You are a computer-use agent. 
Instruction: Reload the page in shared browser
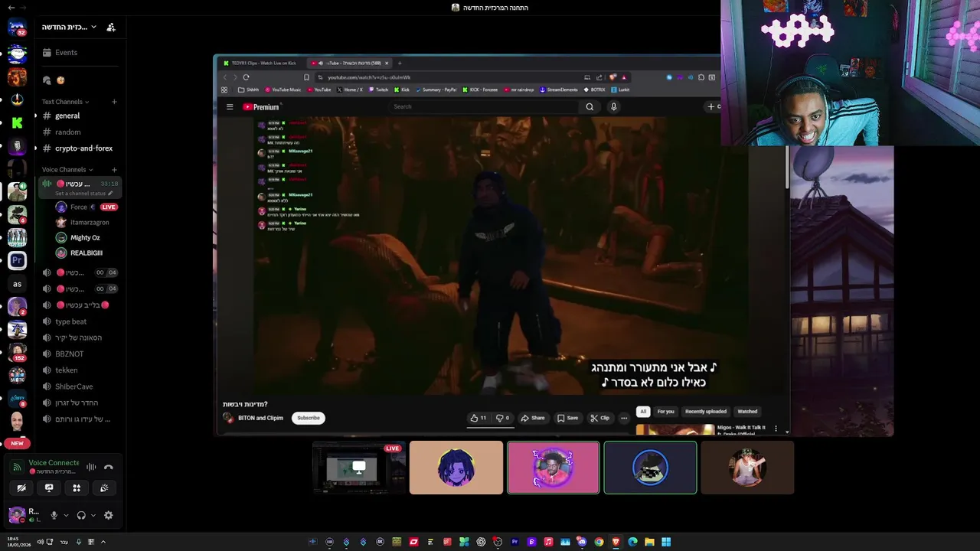(246, 77)
